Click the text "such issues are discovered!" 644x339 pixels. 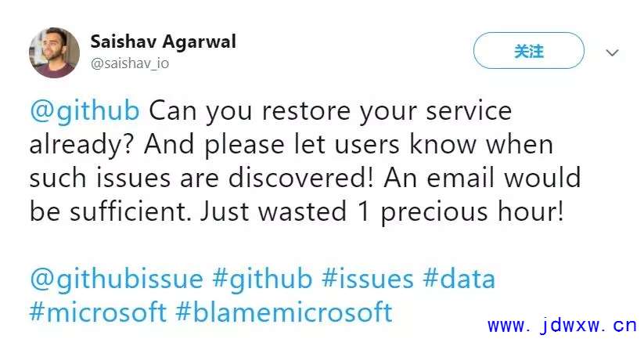click(x=202, y=179)
